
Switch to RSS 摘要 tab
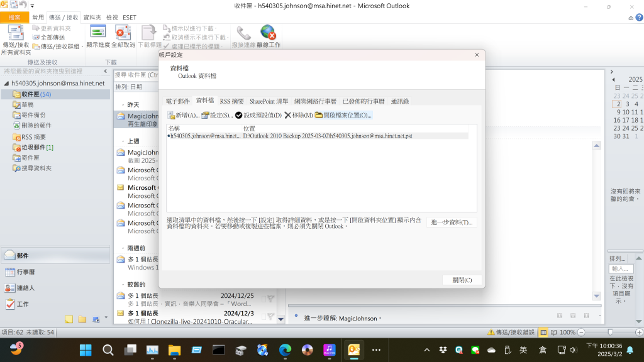(x=231, y=101)
